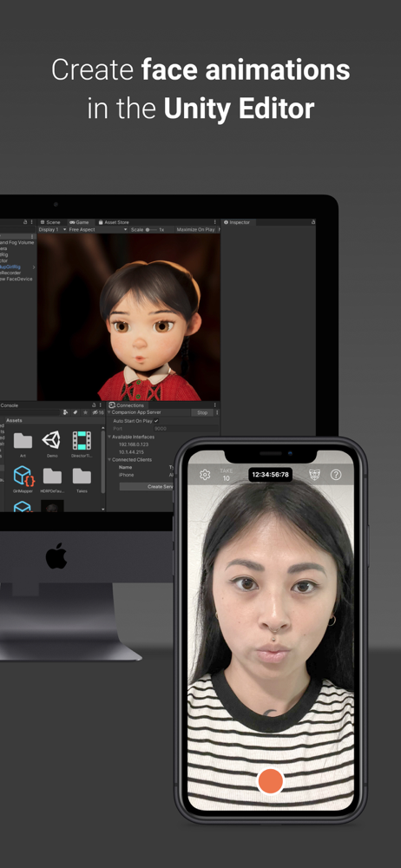
Task: Select interface 10.1.44.215
Action: click(x=129, y=451)
